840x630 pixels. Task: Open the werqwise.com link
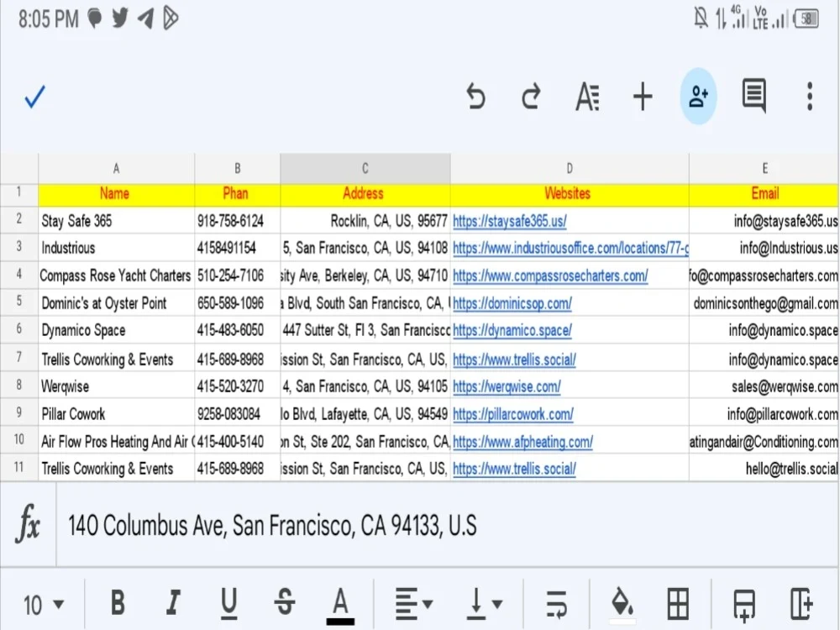[x=507, y=386]
